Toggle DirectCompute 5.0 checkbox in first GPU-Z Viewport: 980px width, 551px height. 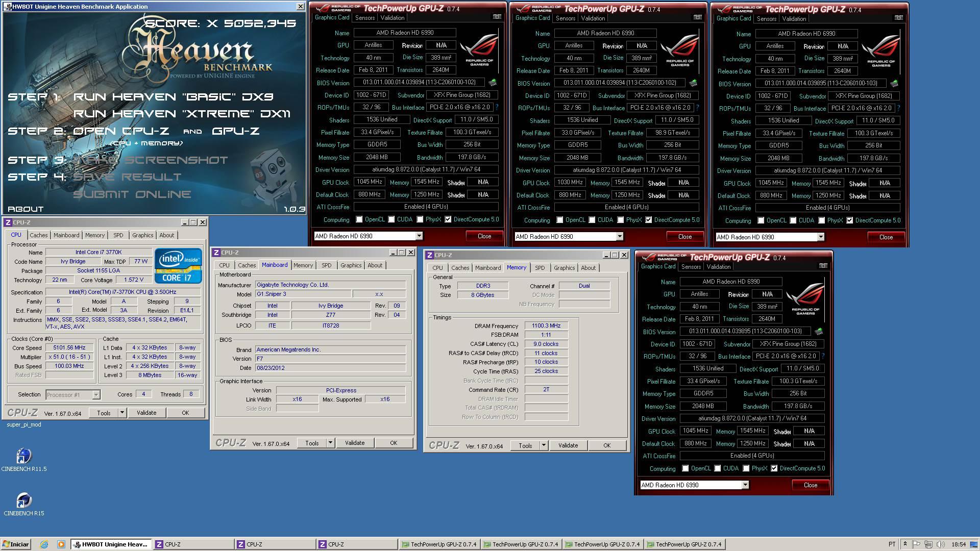pyautogui.click(x=448, y=220)
